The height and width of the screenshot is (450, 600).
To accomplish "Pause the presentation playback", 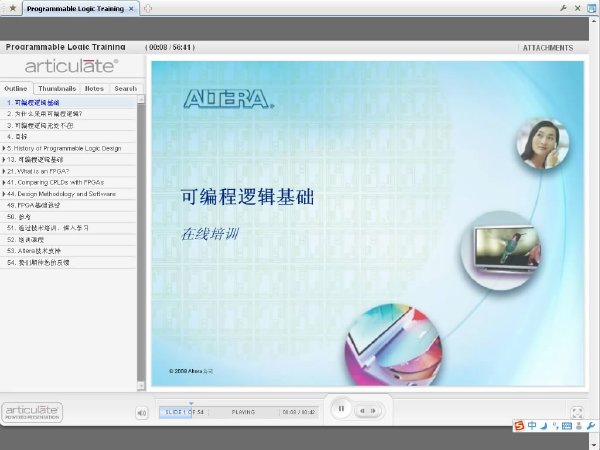I will coord(341,409).
